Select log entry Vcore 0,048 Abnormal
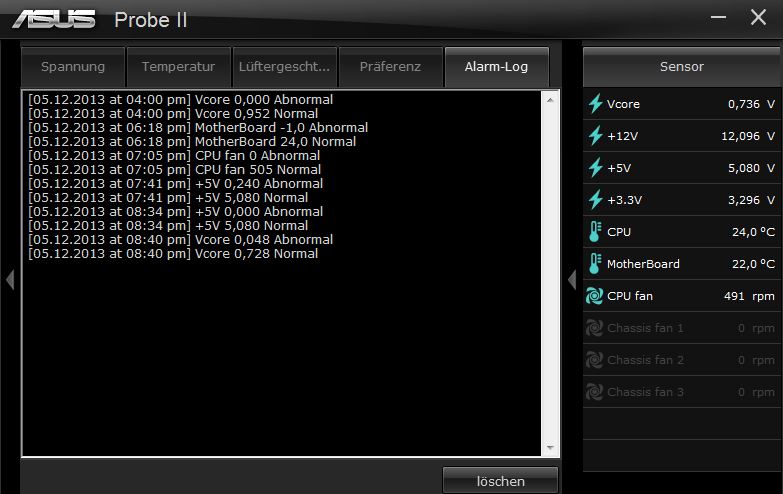Screen dimensions: 783x494 180,239
